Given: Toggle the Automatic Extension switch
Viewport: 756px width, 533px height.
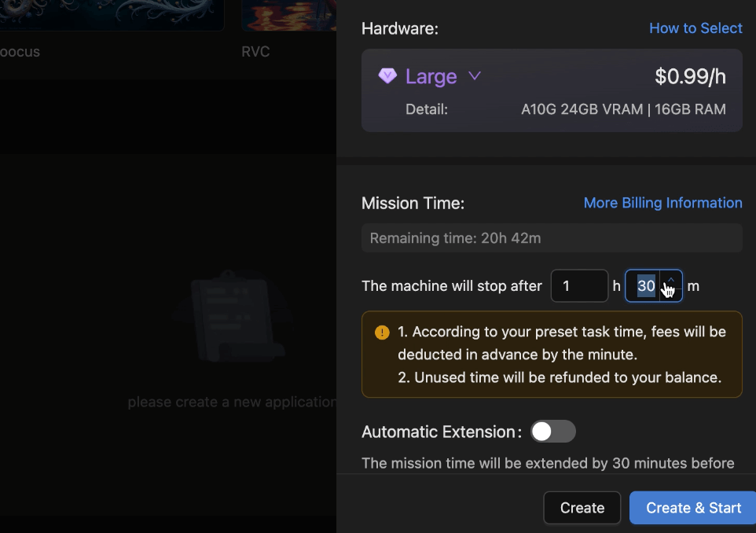Looking at the screenshot, I should (x=553, y=432).
